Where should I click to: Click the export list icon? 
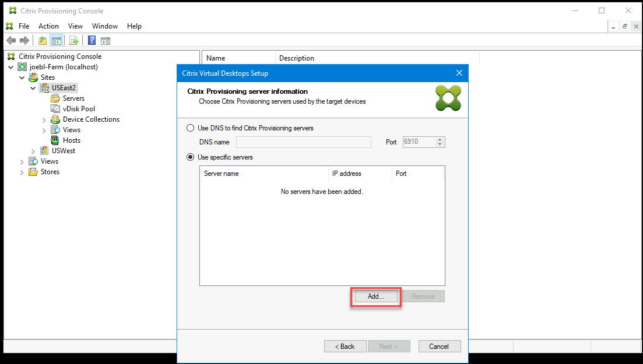pyautogui.click(x=73, y=40)
